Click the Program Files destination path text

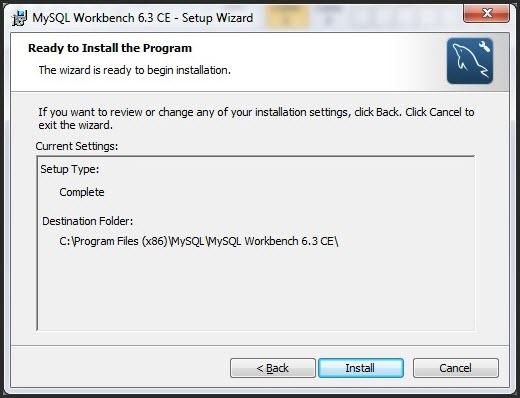pos(199,241)
